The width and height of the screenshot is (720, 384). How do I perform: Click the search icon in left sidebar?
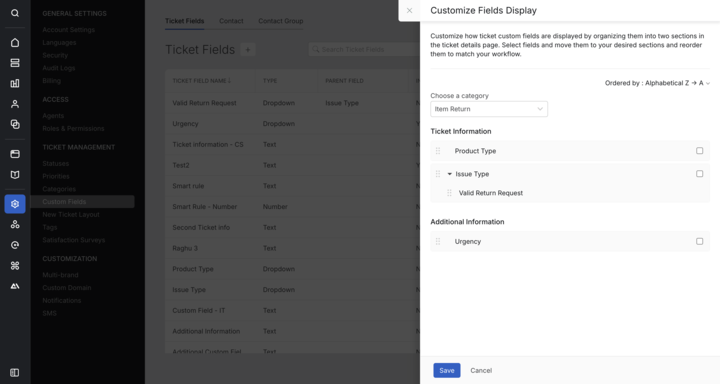[x=15, y=13]
